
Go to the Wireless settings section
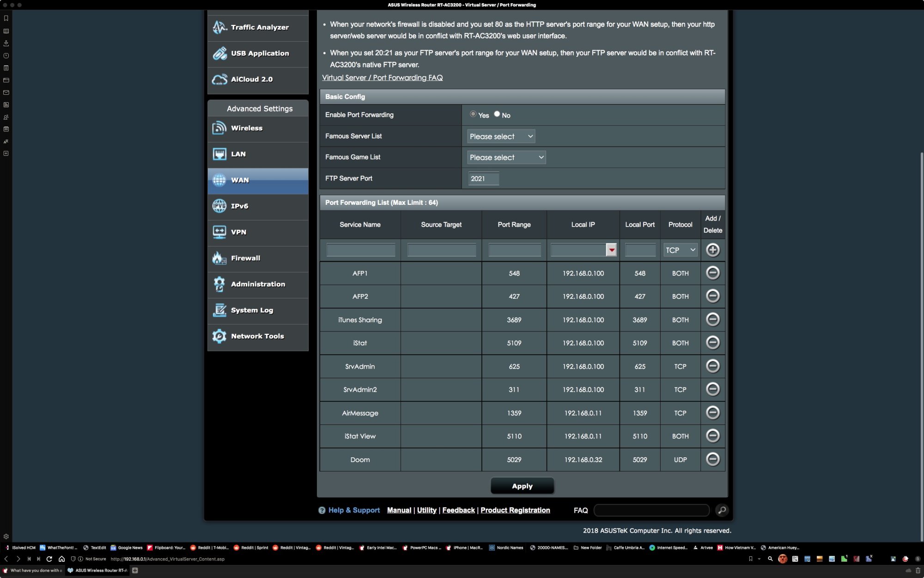click(x=247, y=129)
